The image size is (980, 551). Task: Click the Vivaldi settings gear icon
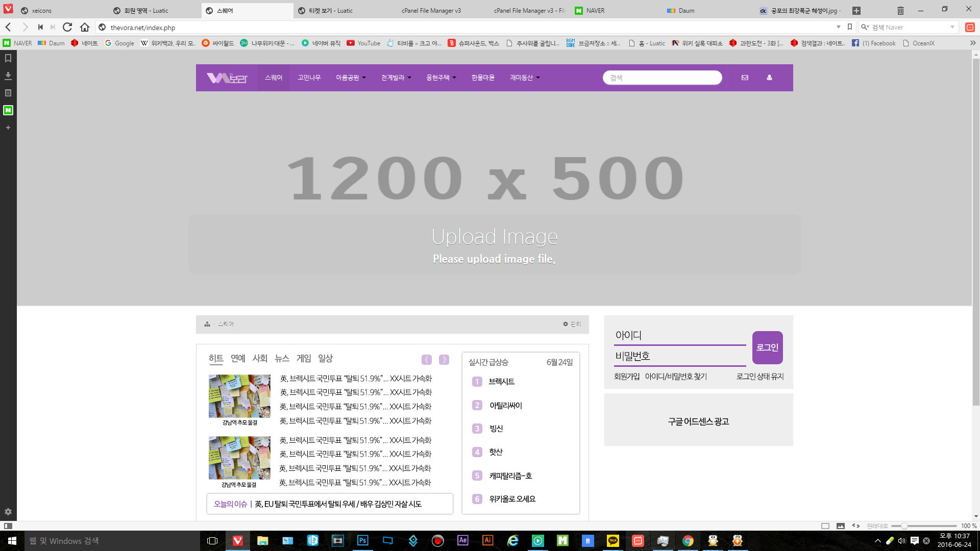[8, 512]
